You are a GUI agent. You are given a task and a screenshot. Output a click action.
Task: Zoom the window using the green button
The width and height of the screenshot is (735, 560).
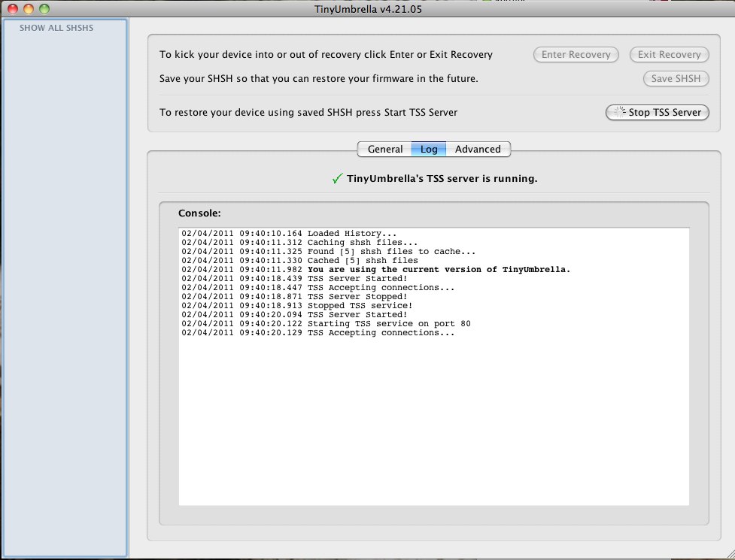point(44,9)
